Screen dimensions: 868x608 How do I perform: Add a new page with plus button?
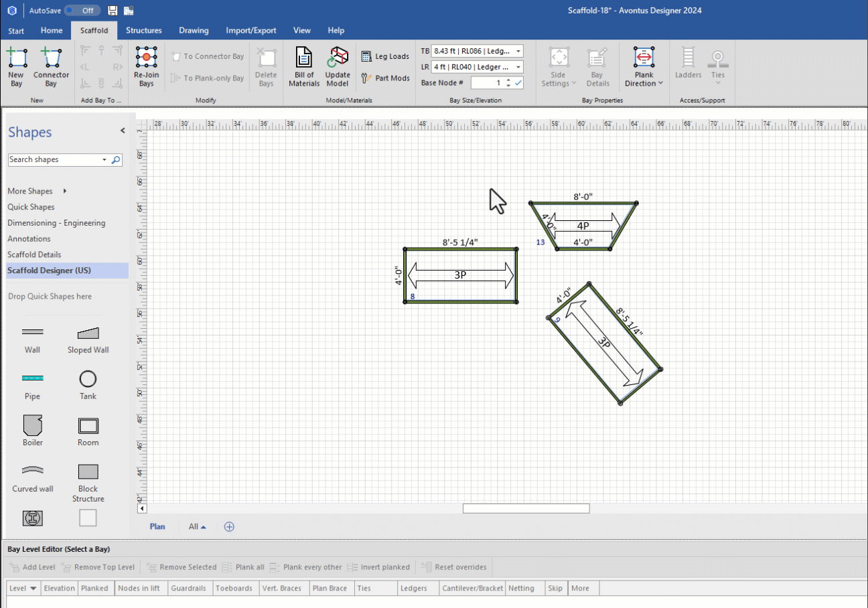pos(229,527)
